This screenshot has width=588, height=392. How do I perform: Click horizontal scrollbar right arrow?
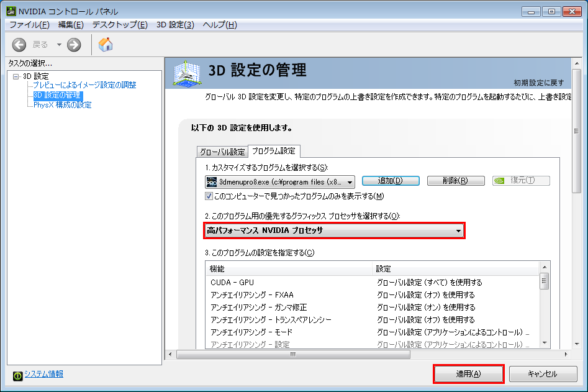[x=566, y=354]
